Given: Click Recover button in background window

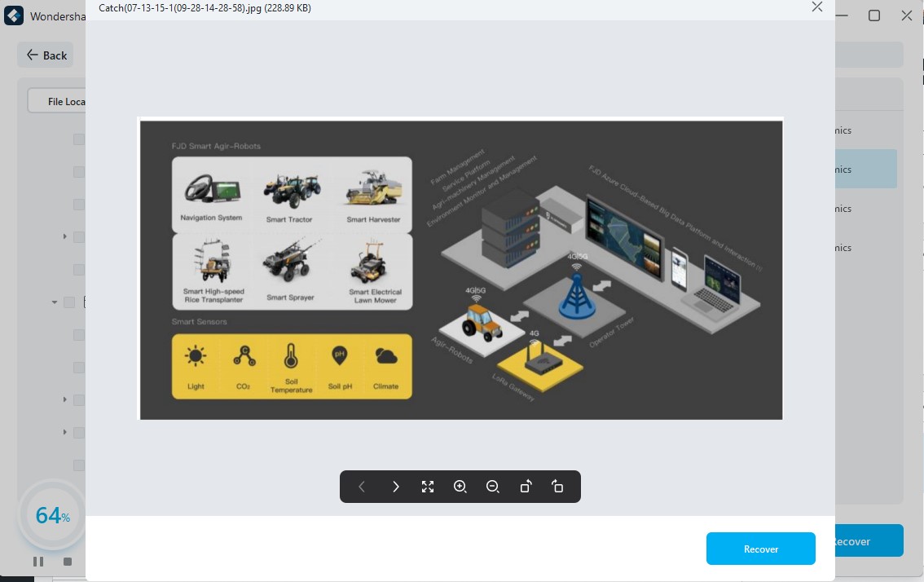Looking at the screenshot, I should click(x=869, y=540).
